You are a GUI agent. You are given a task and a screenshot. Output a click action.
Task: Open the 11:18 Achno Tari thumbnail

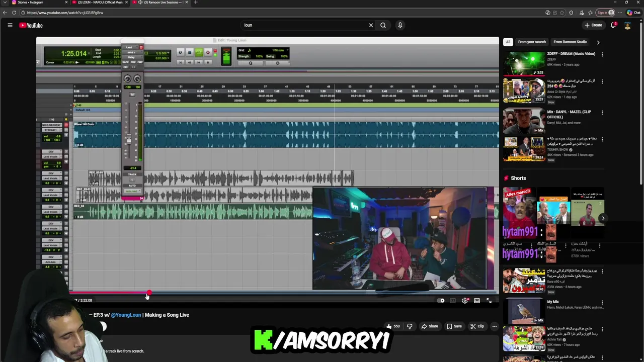(524, 339)
